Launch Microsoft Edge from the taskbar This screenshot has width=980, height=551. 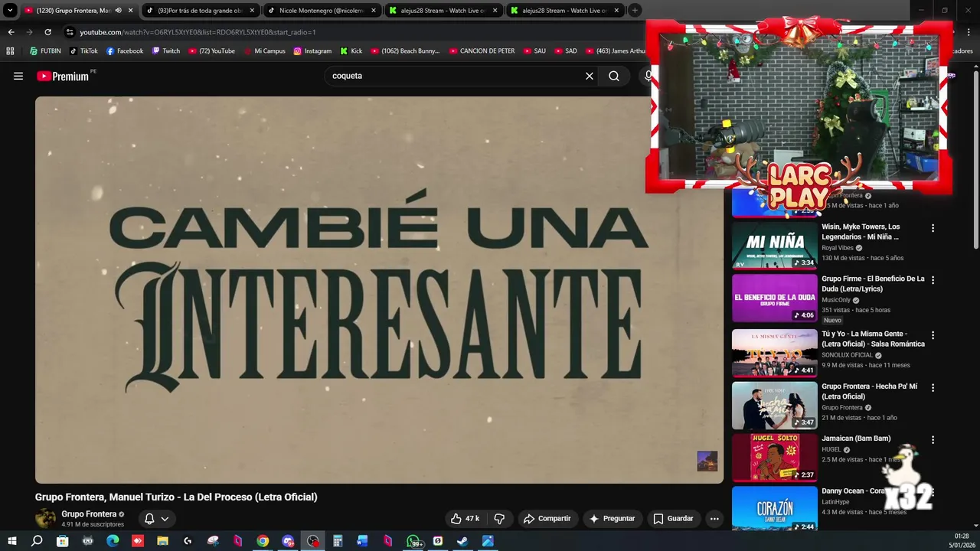point(113,541)
